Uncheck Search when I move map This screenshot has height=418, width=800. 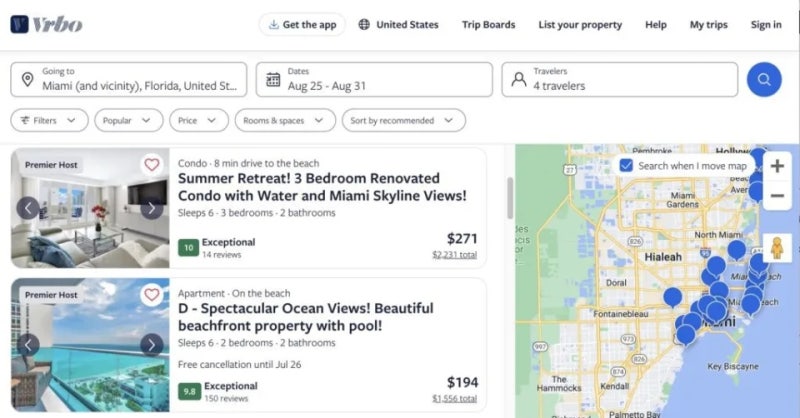[626, 166]
